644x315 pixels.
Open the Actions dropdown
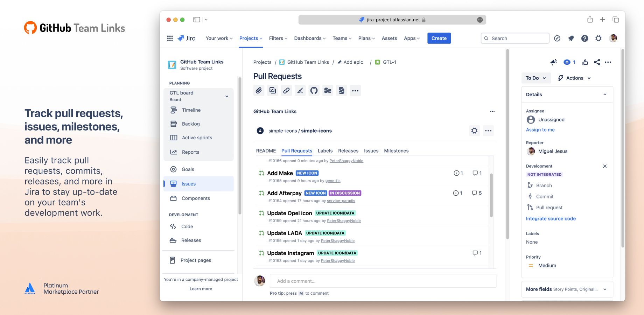point(574,78)
